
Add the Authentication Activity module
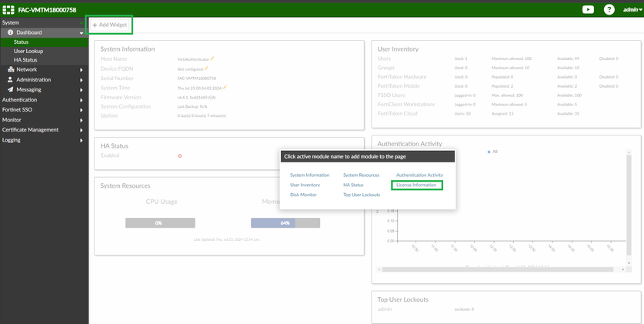click(x=420, y=175)
